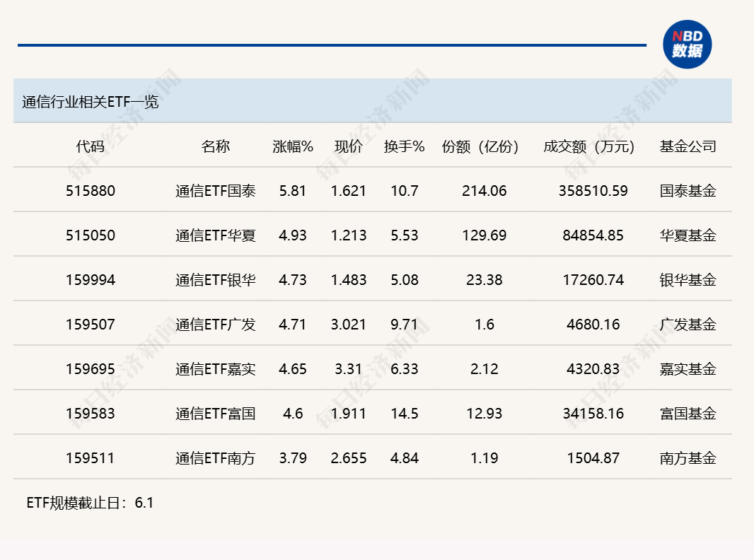The height and width of the screenshot is (560, 754).
Task: Select code 159583
Action: (x=91, y=414)
